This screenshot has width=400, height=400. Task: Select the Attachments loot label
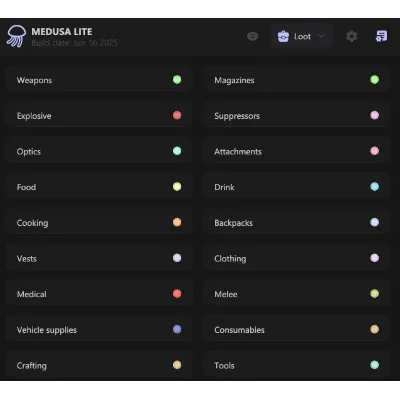[x=238, y=152]
